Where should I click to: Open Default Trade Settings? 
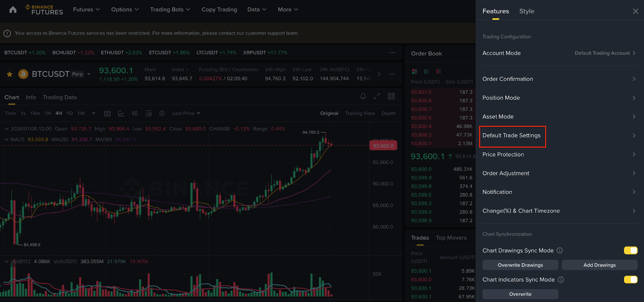click(559, 136)
